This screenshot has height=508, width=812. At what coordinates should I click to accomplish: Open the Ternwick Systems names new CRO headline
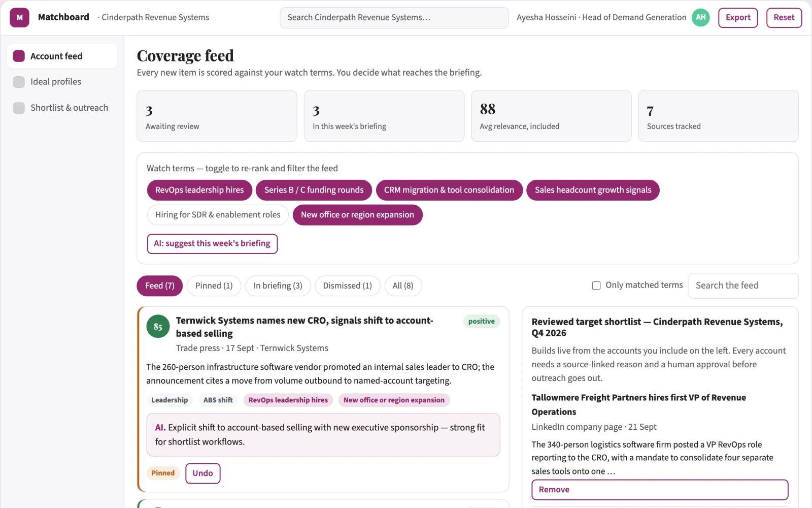point(304,327)
